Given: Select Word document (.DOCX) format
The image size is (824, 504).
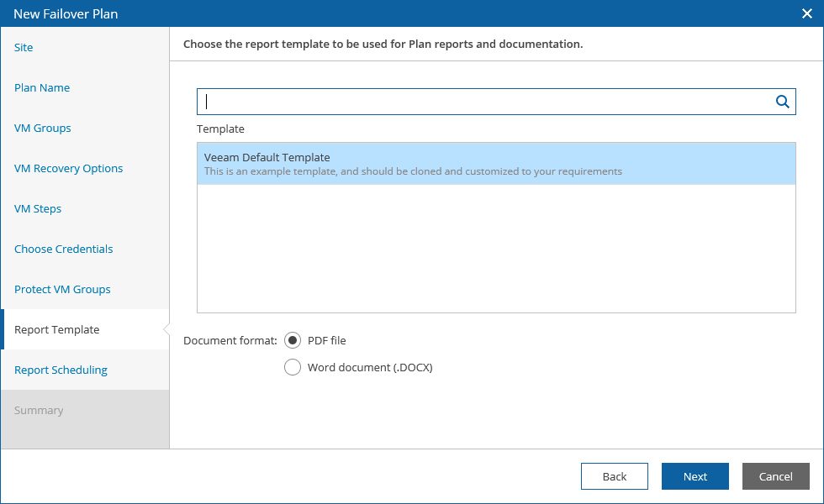Looking at the screenshot, I should click(x=293, y=367).
